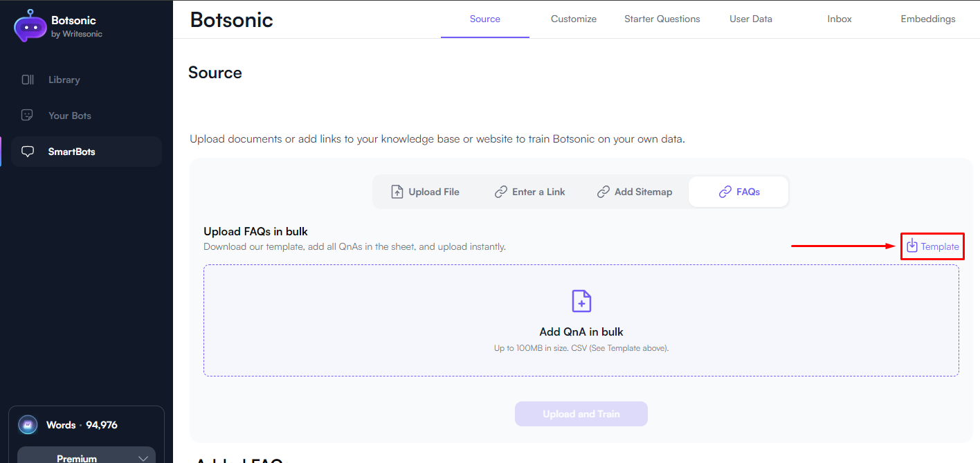The image size is (980, 463).
Task: Click the Enter a Link chain icon
Action: click(x=501, y=192)
